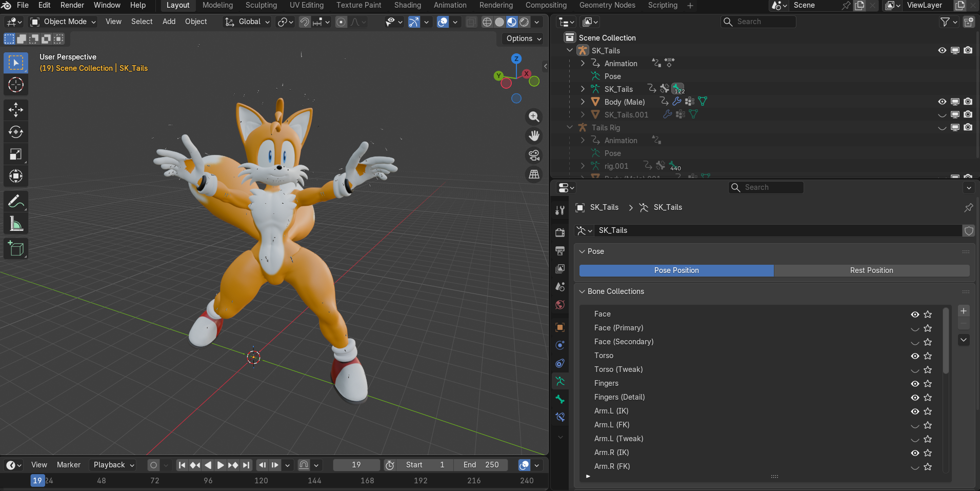Jump to the end frame
The height and width of the screenshot is (491, 980).
point(246,465)
